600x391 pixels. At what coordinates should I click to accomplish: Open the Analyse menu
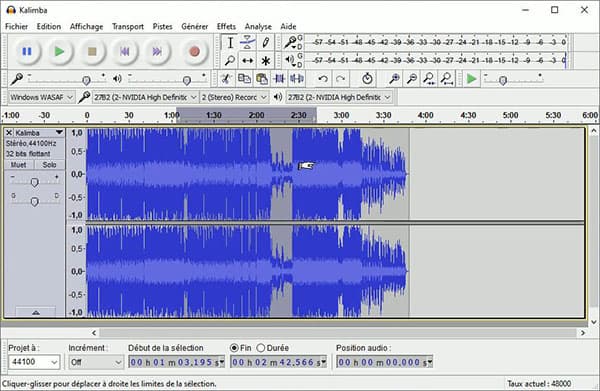click(x=258, y=26)
